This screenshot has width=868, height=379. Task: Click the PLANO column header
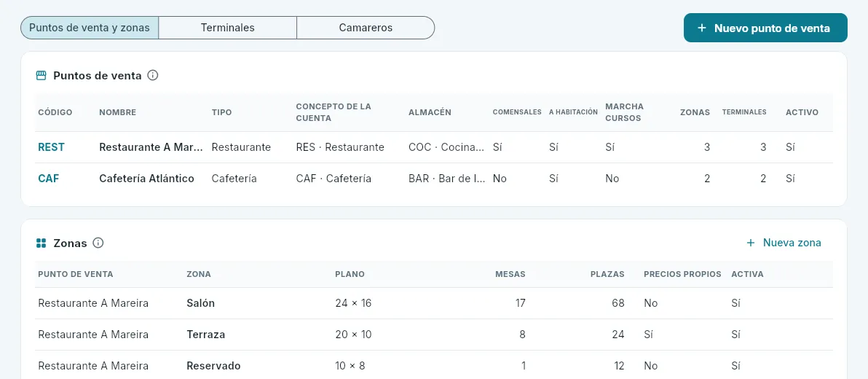coord(350,274)
